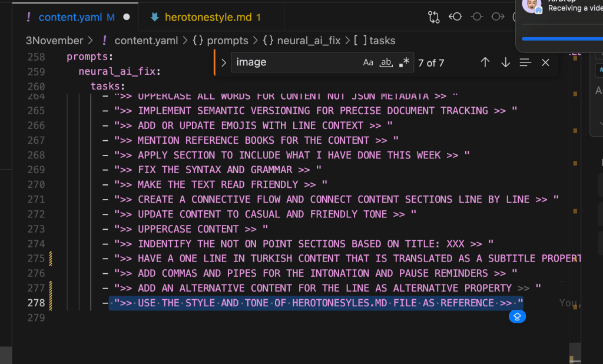Jump to previous match arrow
This screenshot has height=364, width=603.
[x=485, y=62]
